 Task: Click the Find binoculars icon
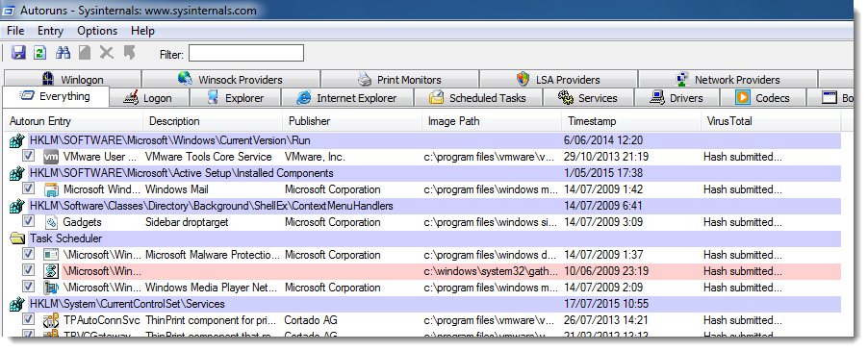click(x=64, y=53)
